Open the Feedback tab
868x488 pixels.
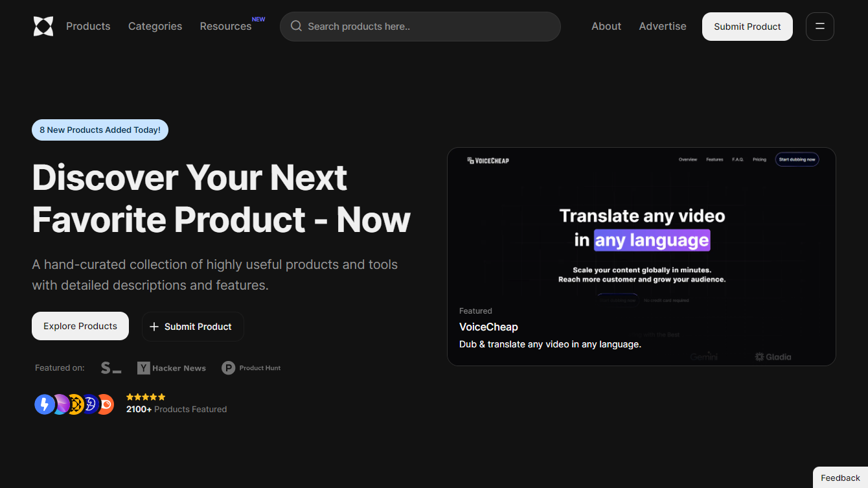(x=840, y=478)
